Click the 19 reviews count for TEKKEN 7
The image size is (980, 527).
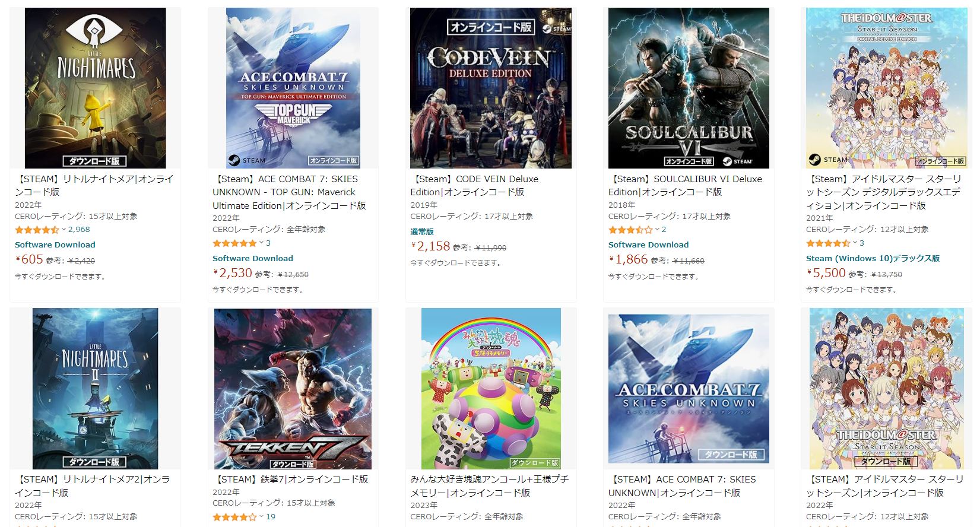pos(271,517)
